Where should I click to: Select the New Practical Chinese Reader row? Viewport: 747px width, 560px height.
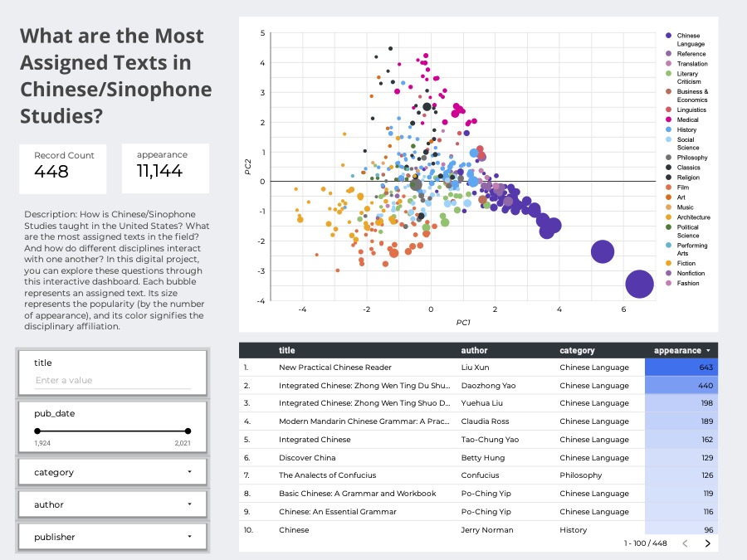[335, 368]
